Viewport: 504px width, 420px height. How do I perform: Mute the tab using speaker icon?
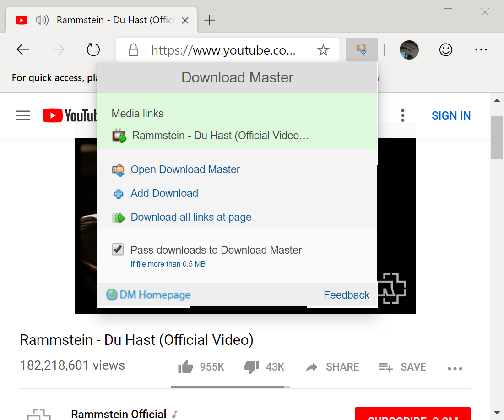[42, 20]
